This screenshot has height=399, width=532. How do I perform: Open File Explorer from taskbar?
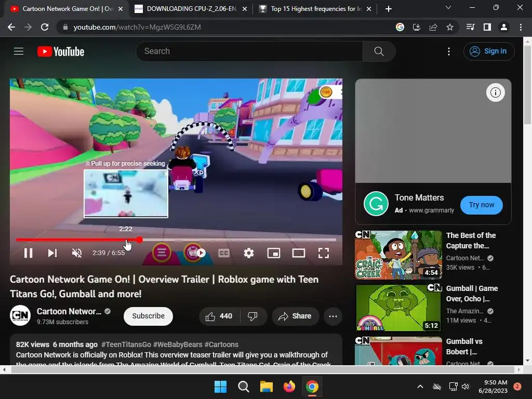267,387
